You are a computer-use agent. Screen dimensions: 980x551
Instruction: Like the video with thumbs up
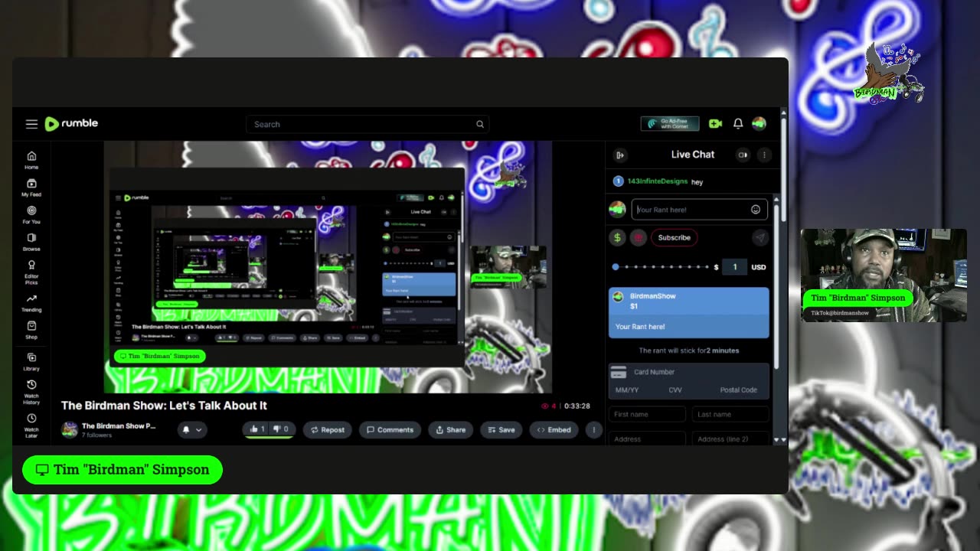point(257,429)
